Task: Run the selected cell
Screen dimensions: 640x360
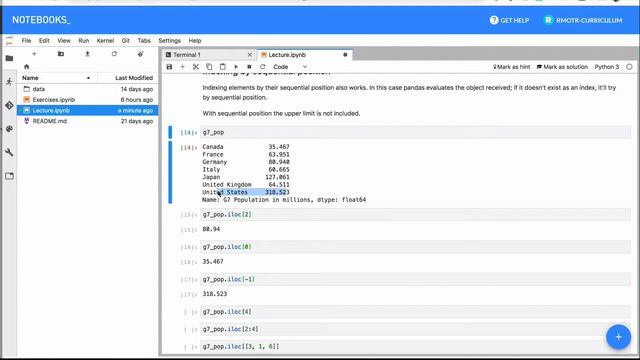Action: [x=236, y=67]
